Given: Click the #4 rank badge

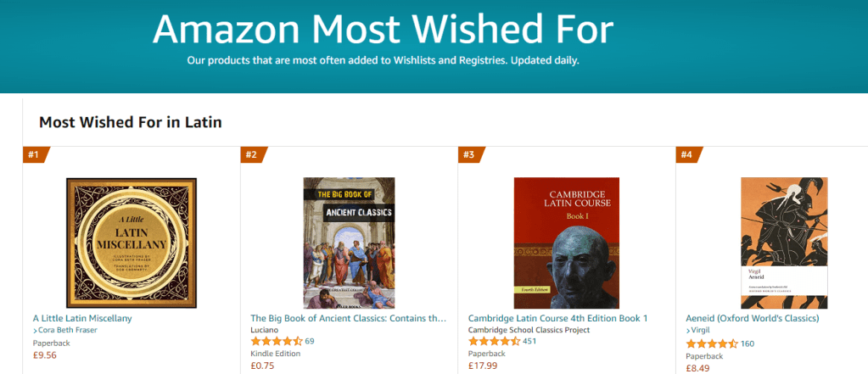Looking at the screenshot, I should pyautogui.click(x=687, y=154).
